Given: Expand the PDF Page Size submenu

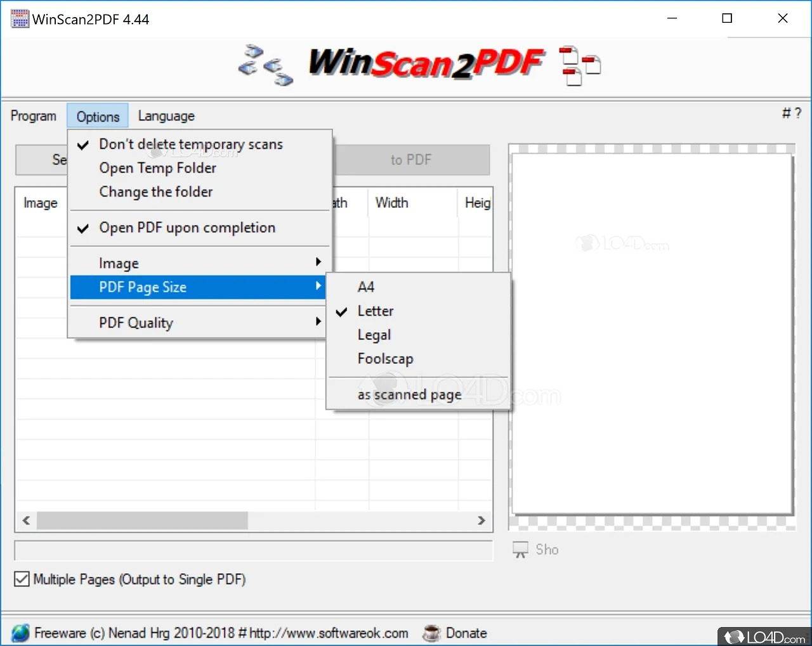Looking at the screenshot, I should (x=198, y=287).
